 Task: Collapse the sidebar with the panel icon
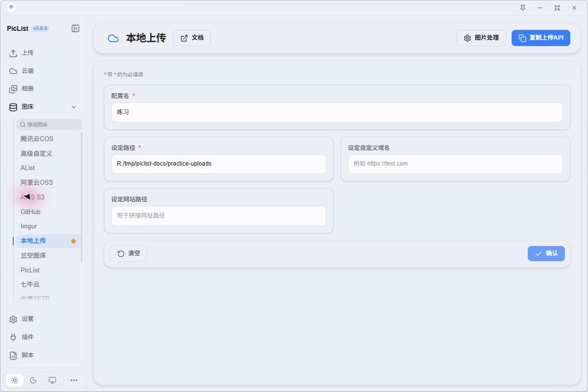[x=75, y=28]
